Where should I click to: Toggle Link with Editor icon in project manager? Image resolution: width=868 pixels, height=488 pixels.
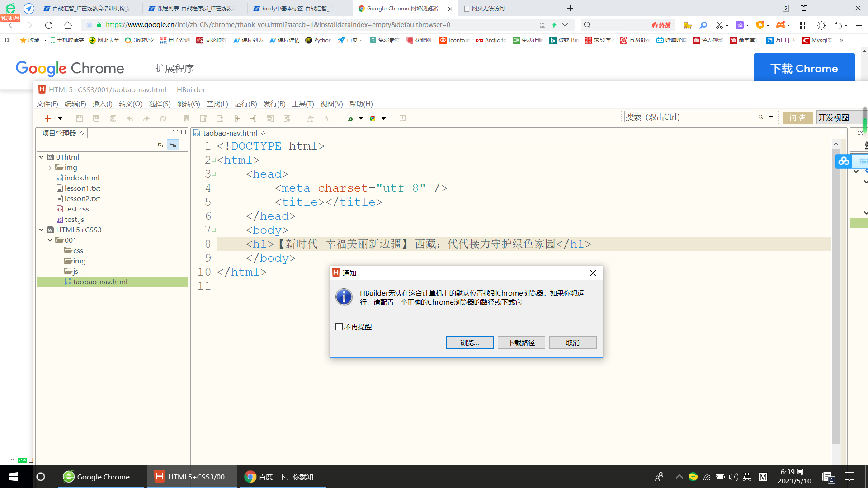coord(173,145)
